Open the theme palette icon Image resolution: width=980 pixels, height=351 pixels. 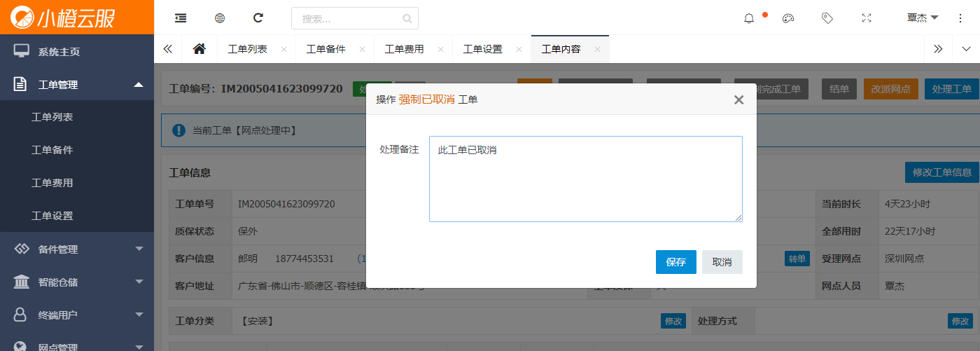(x=788, y=19)
